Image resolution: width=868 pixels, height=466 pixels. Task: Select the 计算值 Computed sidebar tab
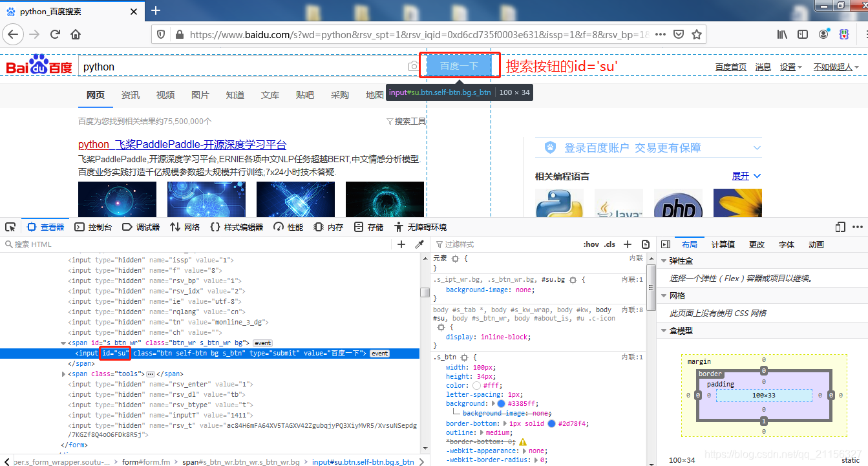pos(723,244)
